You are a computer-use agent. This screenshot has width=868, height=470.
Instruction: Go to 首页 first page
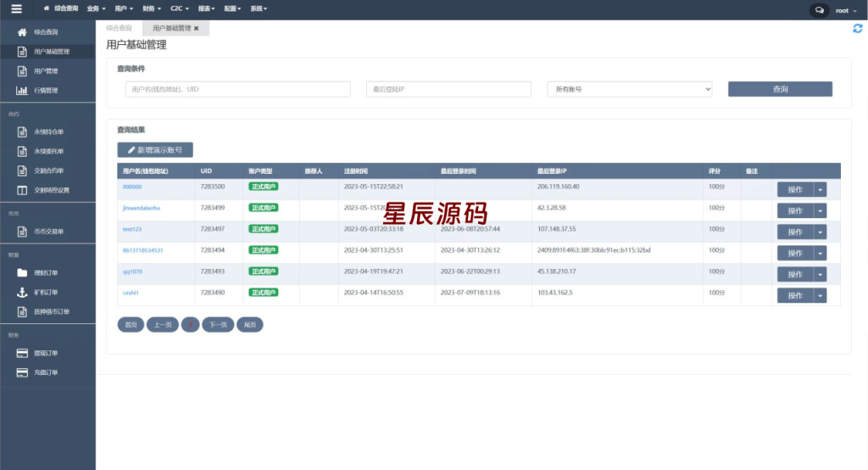coord(131,325)
